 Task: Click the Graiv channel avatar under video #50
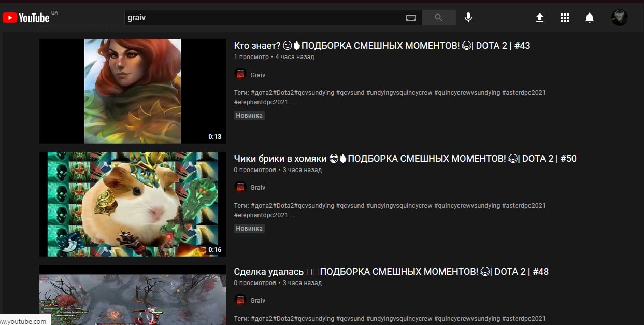pos(240,187)
